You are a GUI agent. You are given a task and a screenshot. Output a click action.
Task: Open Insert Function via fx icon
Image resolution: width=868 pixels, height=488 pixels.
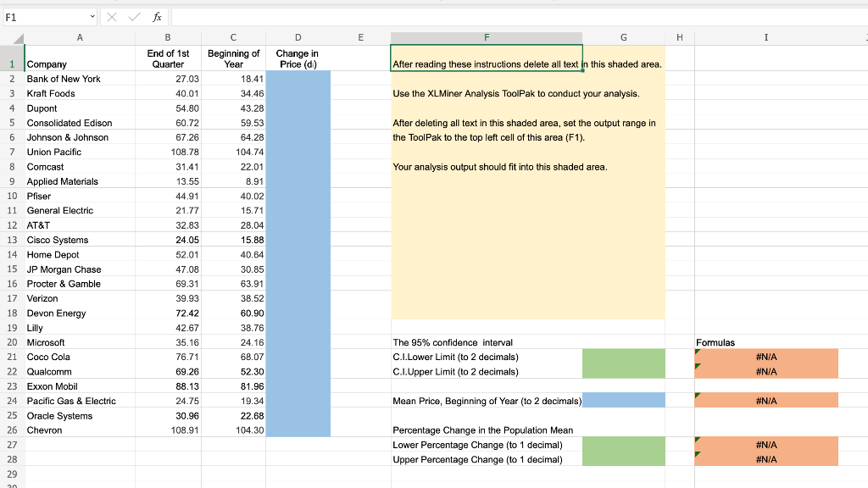click(x=157, y=17)
